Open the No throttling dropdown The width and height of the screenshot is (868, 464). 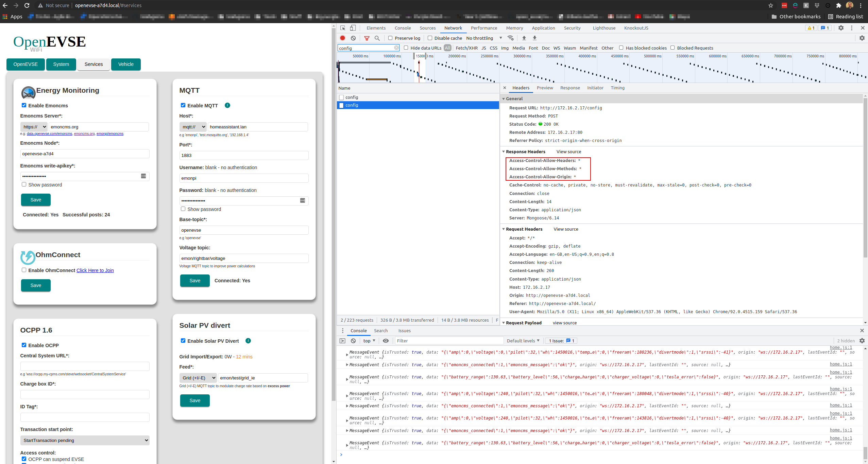point(483,38)
